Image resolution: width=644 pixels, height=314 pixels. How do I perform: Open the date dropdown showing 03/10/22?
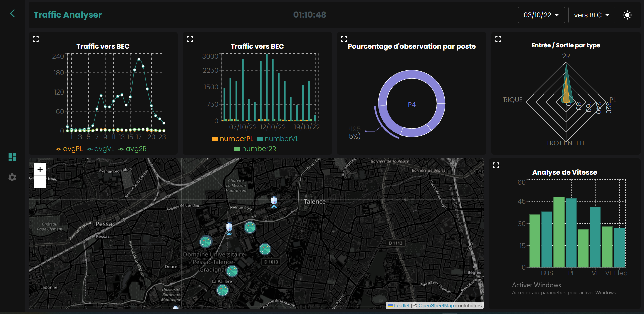click(x=541, y=15)
